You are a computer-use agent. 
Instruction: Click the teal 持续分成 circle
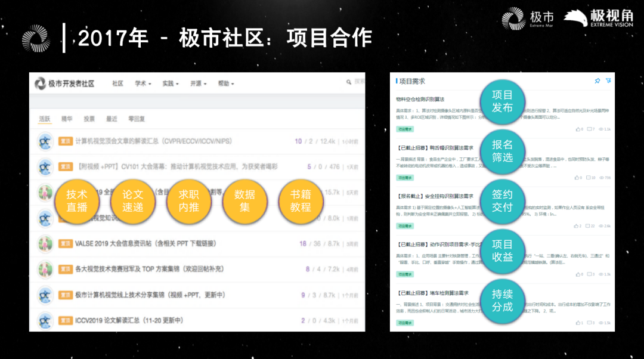point(502,301)
